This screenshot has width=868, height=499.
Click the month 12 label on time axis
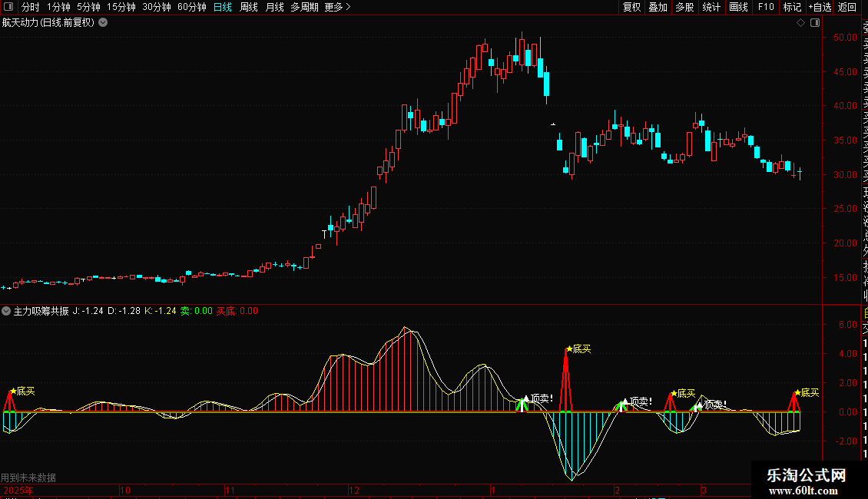[x=354, y=490]
